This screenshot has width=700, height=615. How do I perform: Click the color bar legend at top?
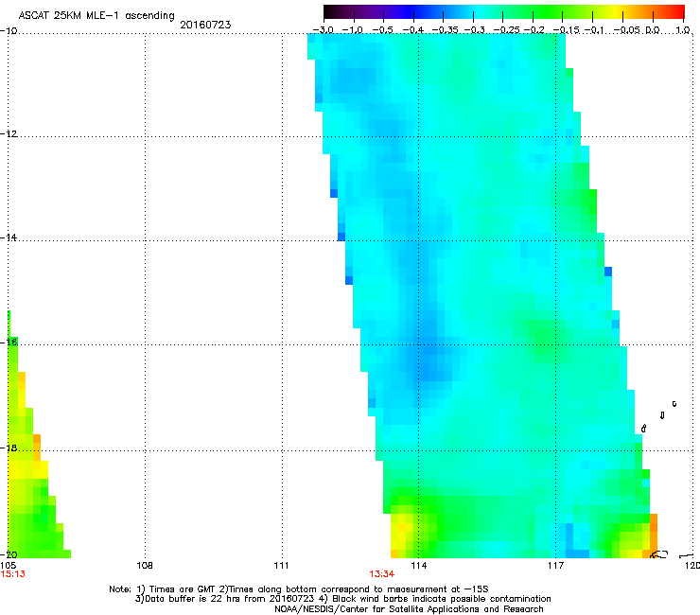pyautogui.click(x=503, y=11)
